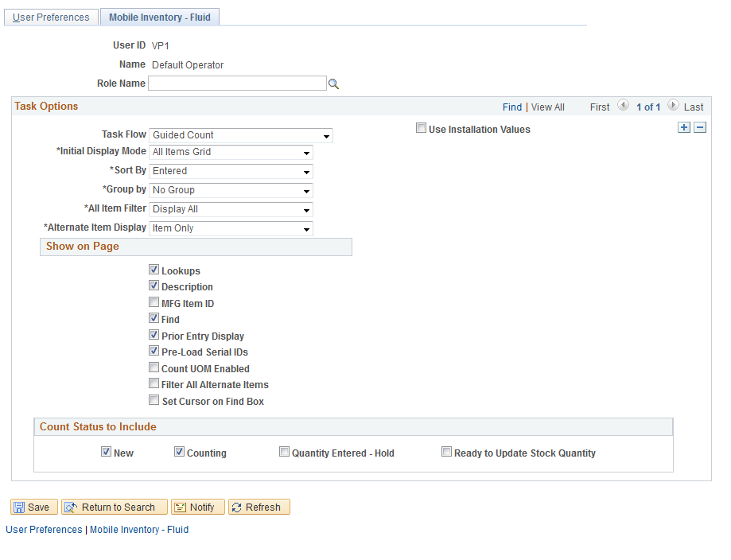Open the Role Name lookup magnifier
This screenshot has height=560, width=731.
tap(333, 83)
